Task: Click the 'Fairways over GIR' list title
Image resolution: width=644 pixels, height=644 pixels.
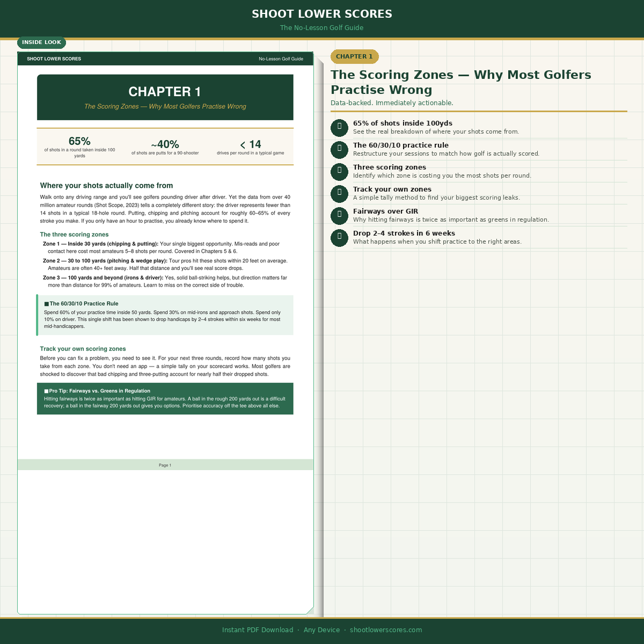Action: point(385,211)
